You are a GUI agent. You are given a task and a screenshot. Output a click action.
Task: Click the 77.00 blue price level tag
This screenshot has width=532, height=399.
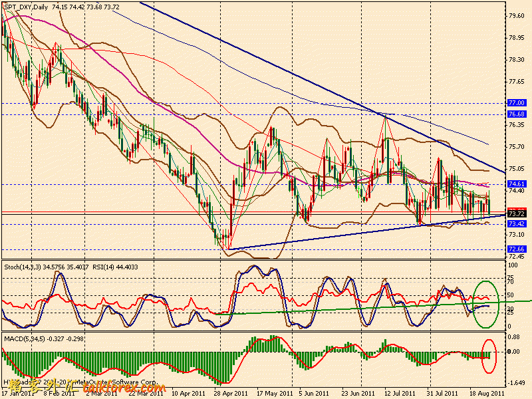[x=517, y=103]
